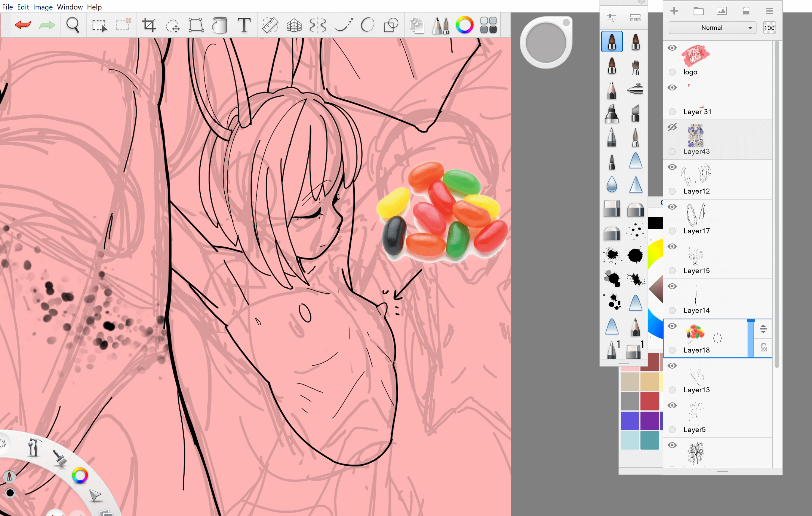Select the Crop tool
812x516 pixels.
(x=149, y=25)
